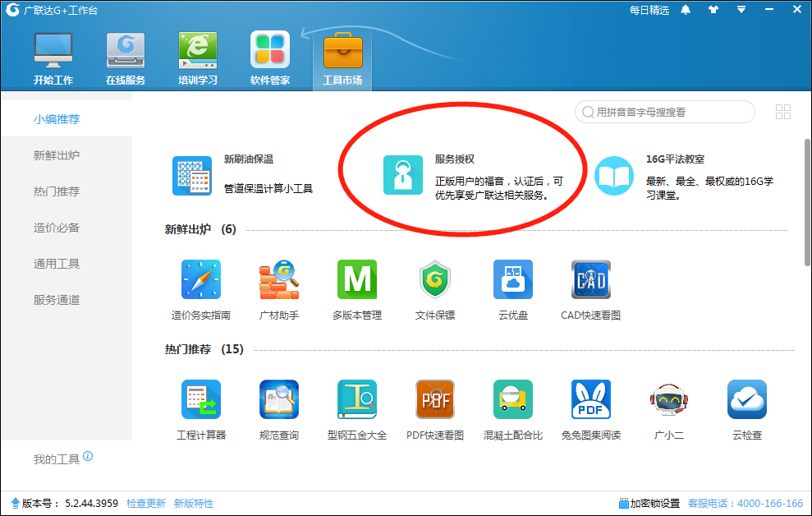The height and width of the screenshot is (516, 812).
Task: Click the pinyin search input field
Action: [x=665, y=112]
